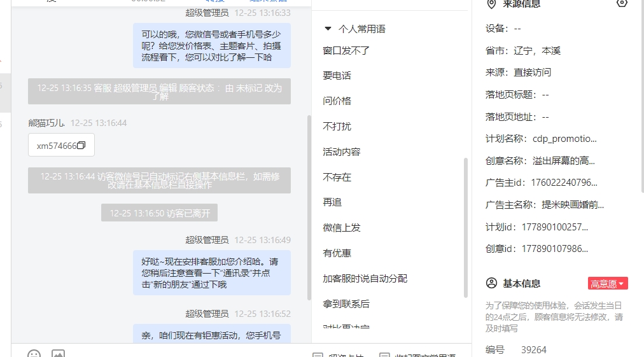Click the 落地页地址 field
Image resolution: width=644 pixels, height=357 pixels.
(517, 117)
